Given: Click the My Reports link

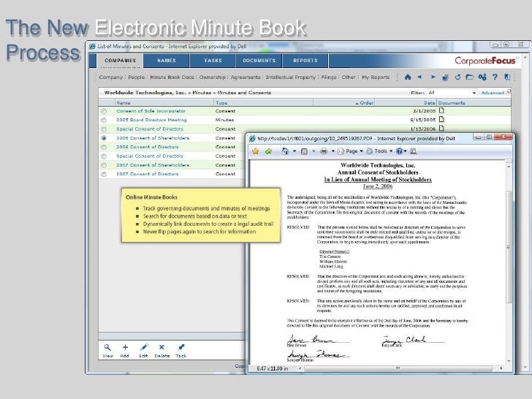Looking at the screenshot, I should click(376, 77).
